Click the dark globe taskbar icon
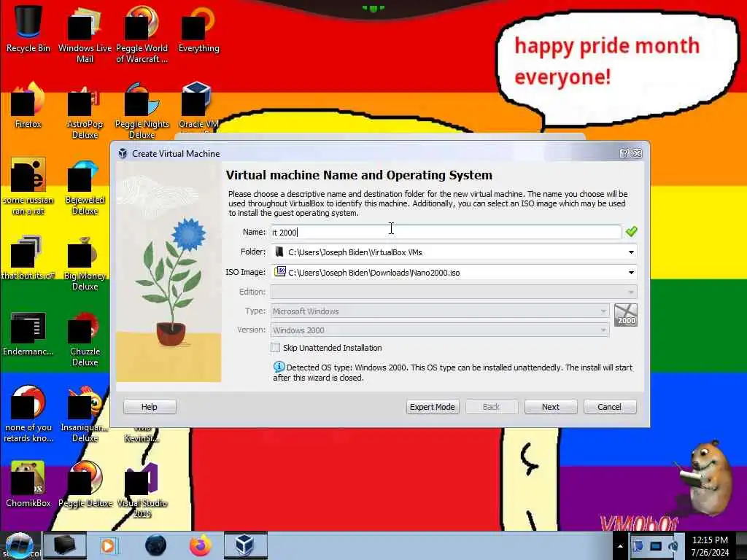Screen dimensions: 747x560 155,545
